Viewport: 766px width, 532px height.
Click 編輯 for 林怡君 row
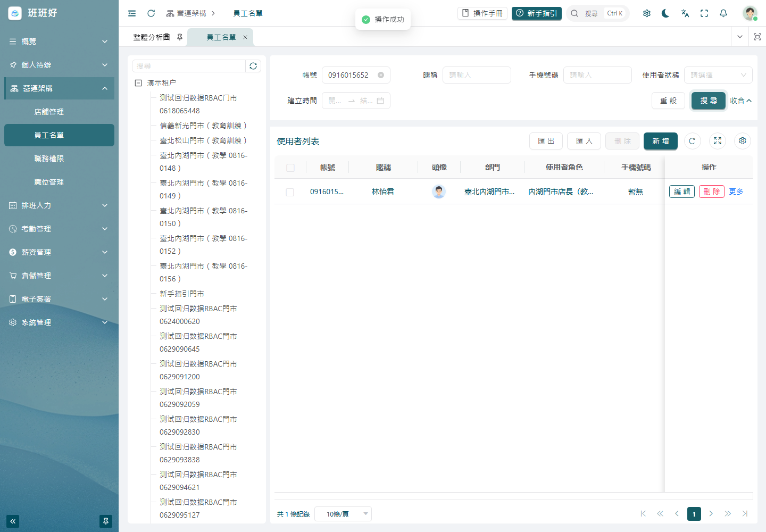(x=682, y=192)
